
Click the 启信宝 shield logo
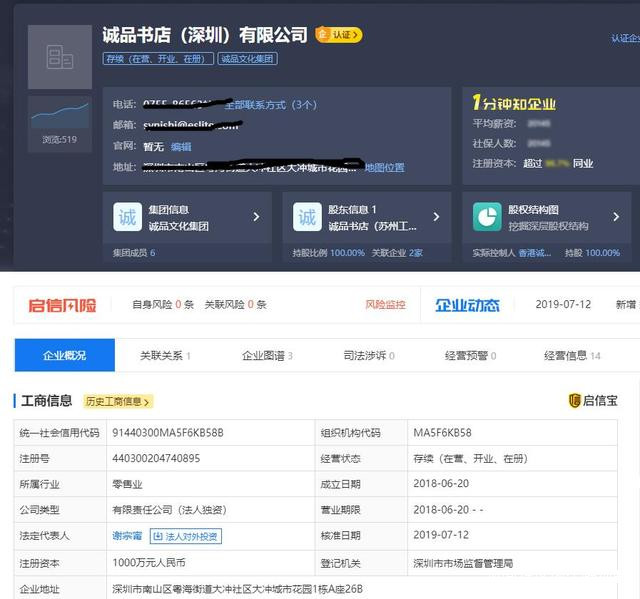593,401
